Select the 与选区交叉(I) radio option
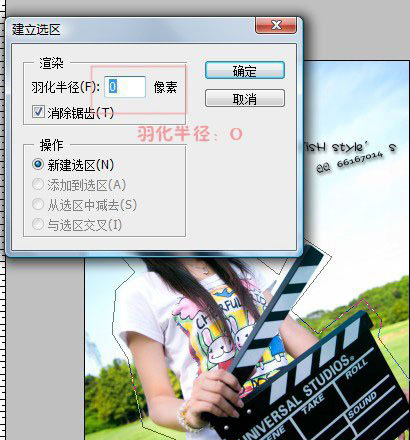This screenshot has height=440, width=410. pyautogui.click(x=38, y=224)
